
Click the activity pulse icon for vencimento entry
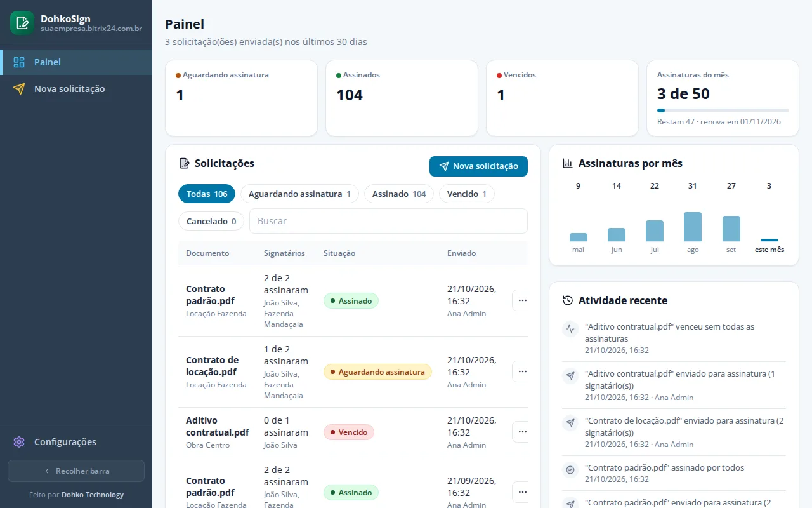[570, 329]
